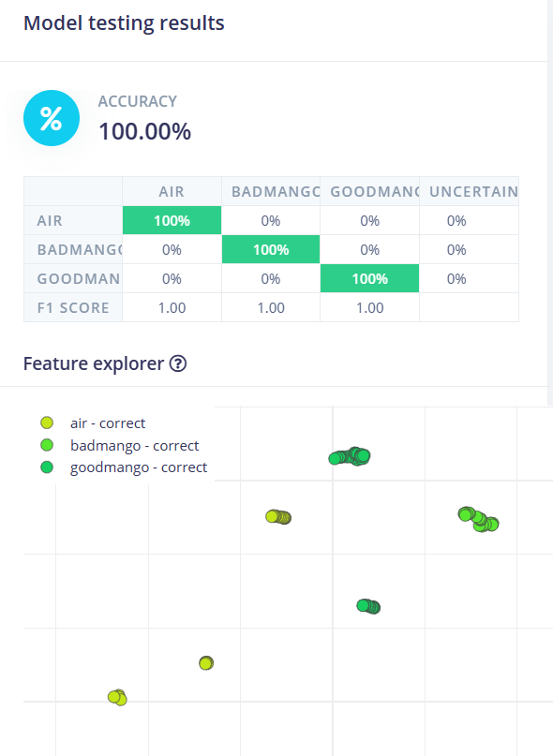Click the F1 SCORE row label
This screenshot has height=756, width=553.
click(x=73, y=307)
